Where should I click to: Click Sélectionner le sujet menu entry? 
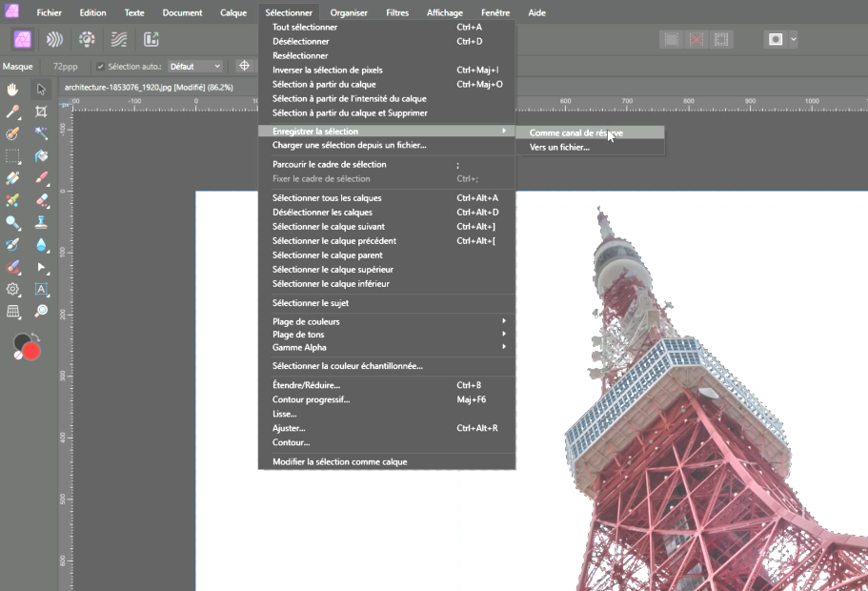coord(311,303)
